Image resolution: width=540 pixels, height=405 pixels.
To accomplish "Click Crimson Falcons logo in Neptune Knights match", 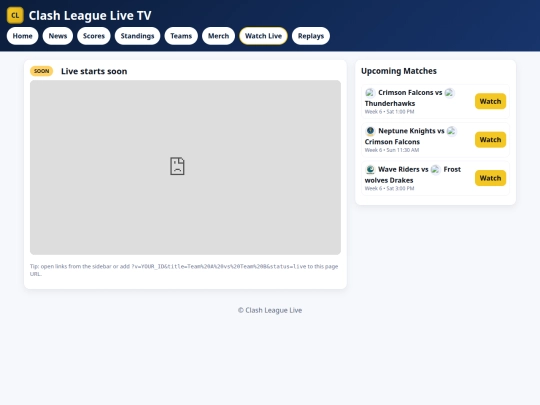I will coord(451,131).
